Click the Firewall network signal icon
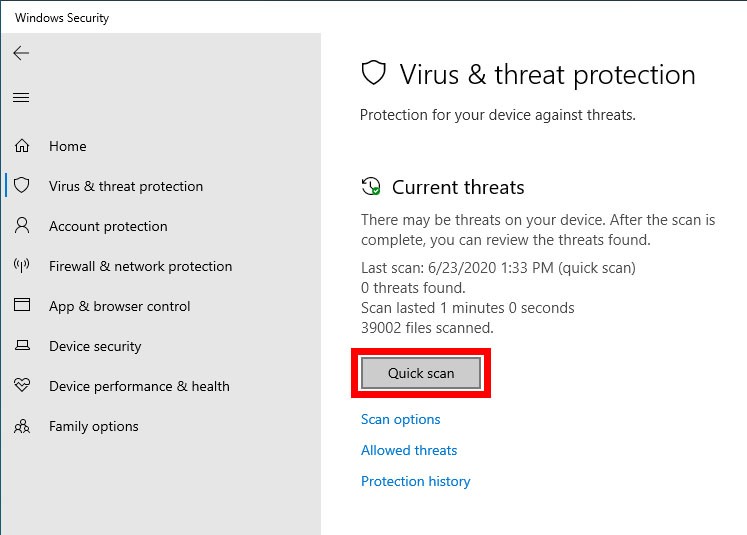 point(22,266)
